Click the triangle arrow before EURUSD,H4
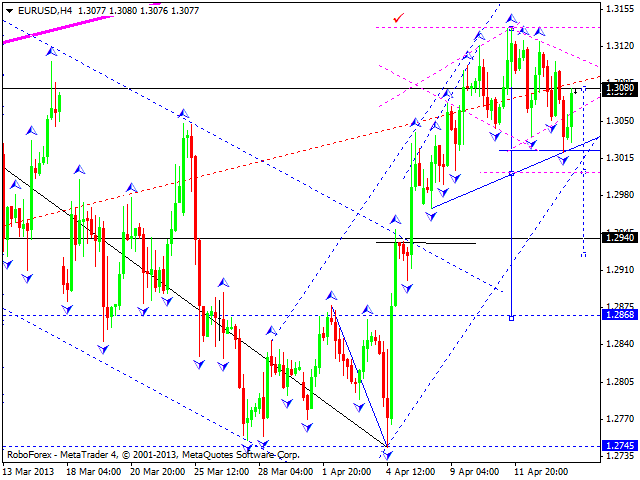 coord(9,9)
